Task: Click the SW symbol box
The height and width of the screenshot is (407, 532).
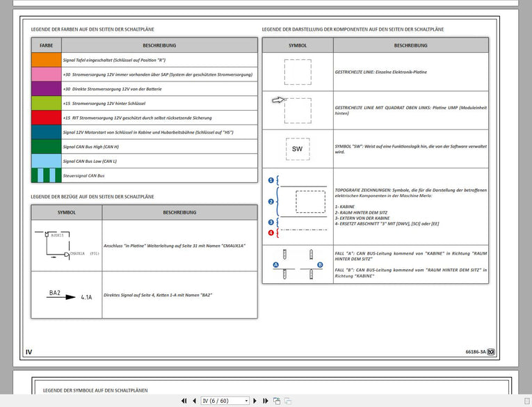Action: click(x=297, y=149)
